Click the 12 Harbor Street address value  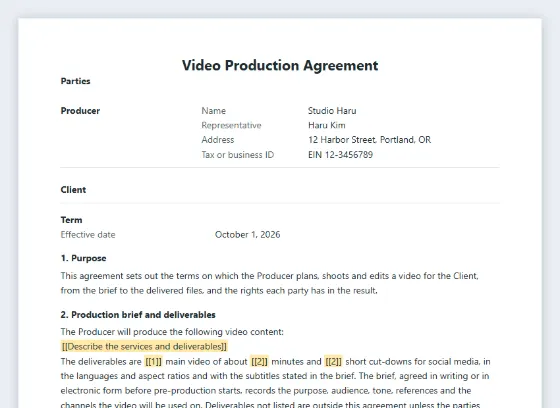[x=369, y=140]
